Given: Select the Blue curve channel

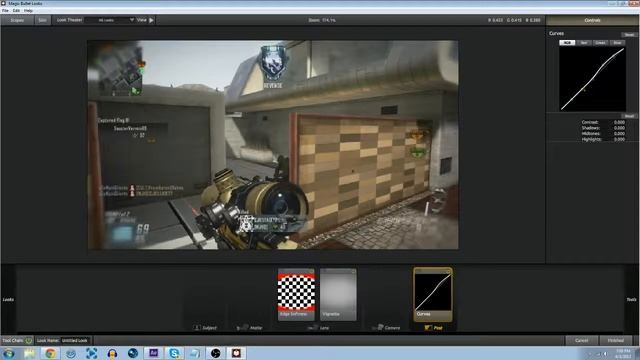Looking at the screenshot, I should [x=617, y=42].
